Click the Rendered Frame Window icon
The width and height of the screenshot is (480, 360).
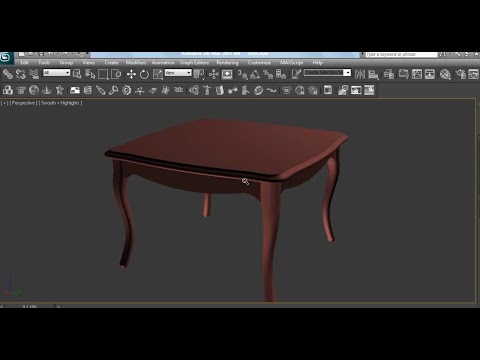tap(474, 74)
